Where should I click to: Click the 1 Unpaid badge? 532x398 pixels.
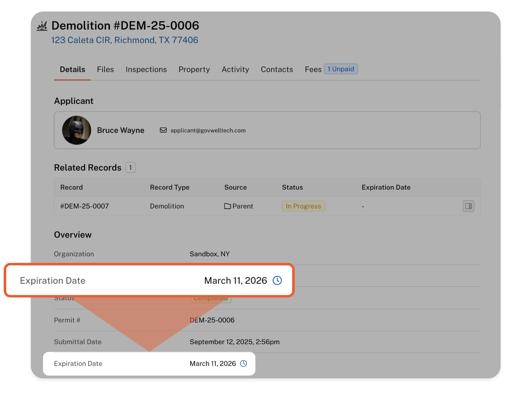coord(341,69)
